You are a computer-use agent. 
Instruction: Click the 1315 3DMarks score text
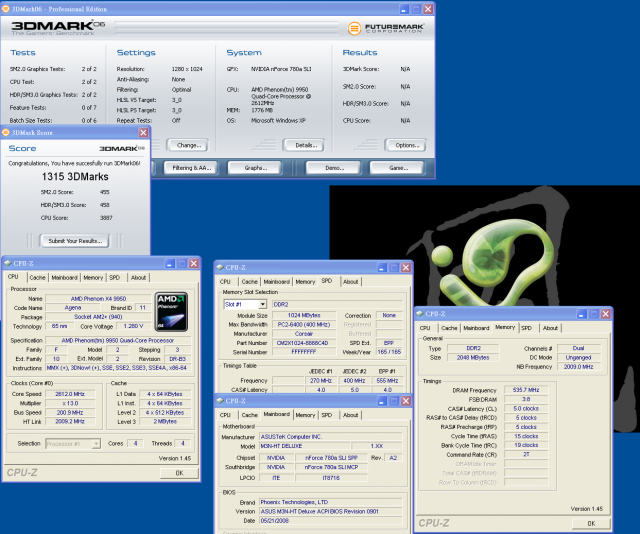[x=75, y=177]
